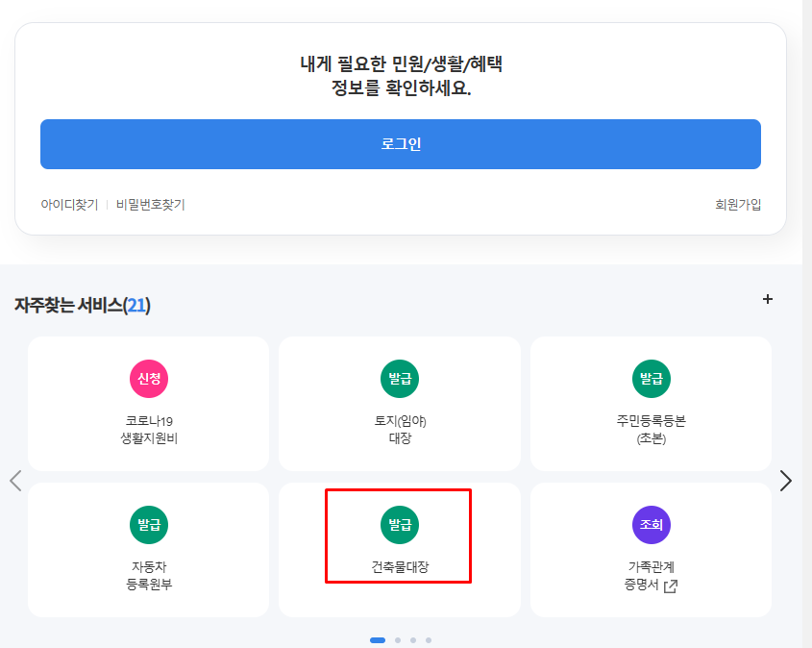Click the 발급 icon above 토지(임야) 대장
The image size is (812, 648).
click(x=400, y=379)
